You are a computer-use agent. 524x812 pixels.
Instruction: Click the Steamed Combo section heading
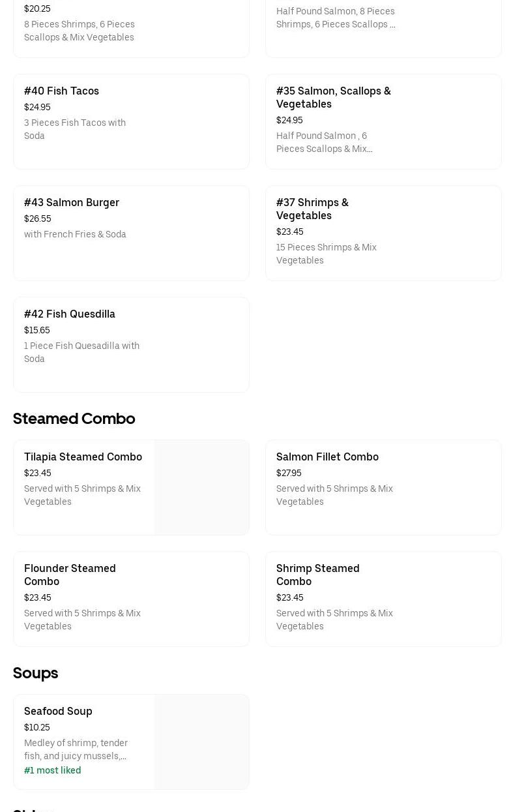[74, 419]
